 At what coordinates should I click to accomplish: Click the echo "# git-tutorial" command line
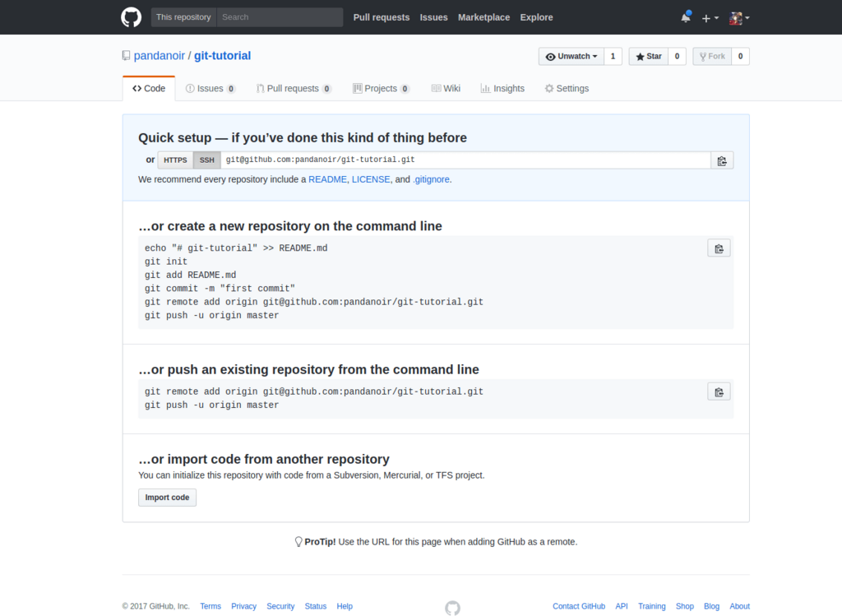[x=236, y=248]
